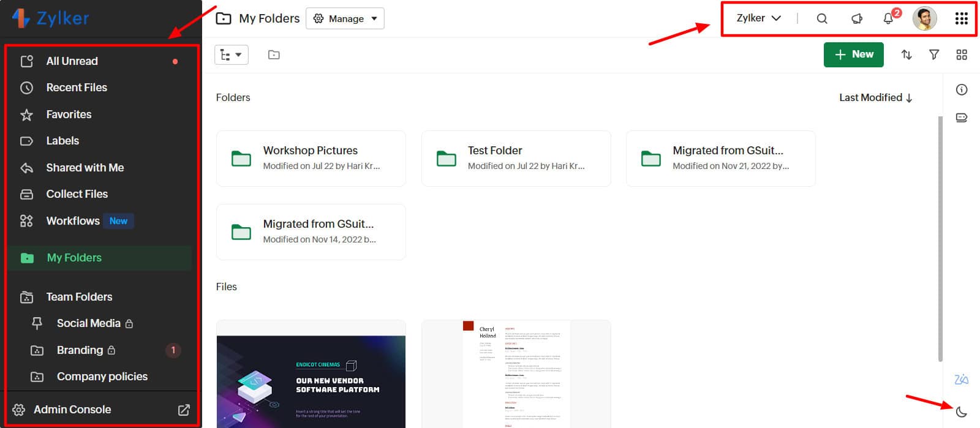The height and width of the screenshot is (428, 980).
Task: Expand the Manage dropdown
Action: [345, 18]
